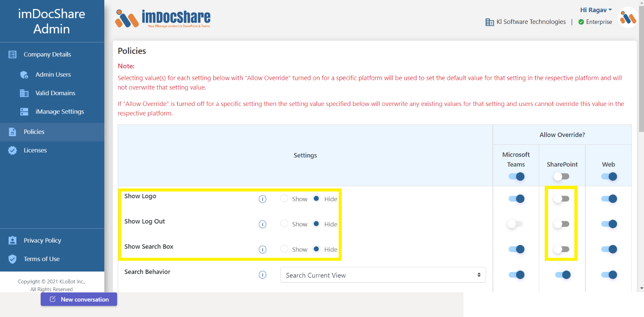Toggle the Web header override switch

point(609,177)
